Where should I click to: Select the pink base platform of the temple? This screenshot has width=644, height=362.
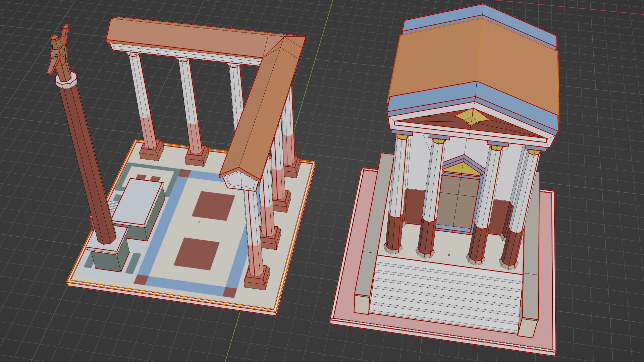pos(443,261)
